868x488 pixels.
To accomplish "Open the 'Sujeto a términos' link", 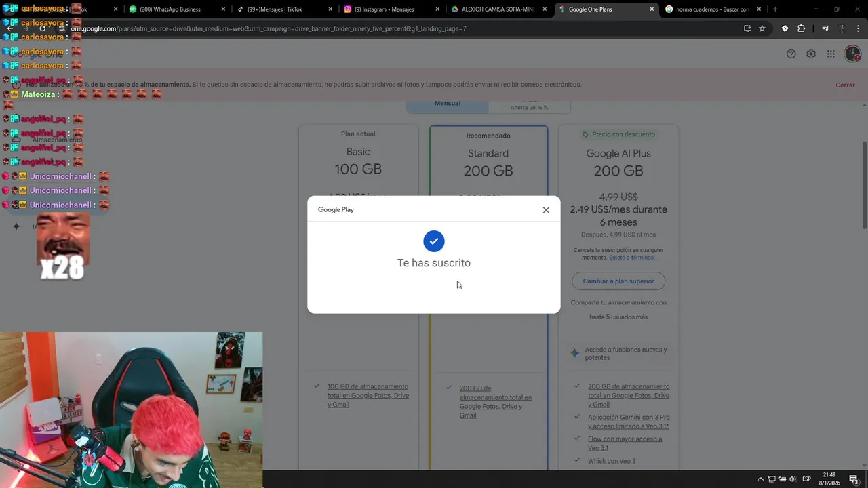I will click(x=632, y=258).
